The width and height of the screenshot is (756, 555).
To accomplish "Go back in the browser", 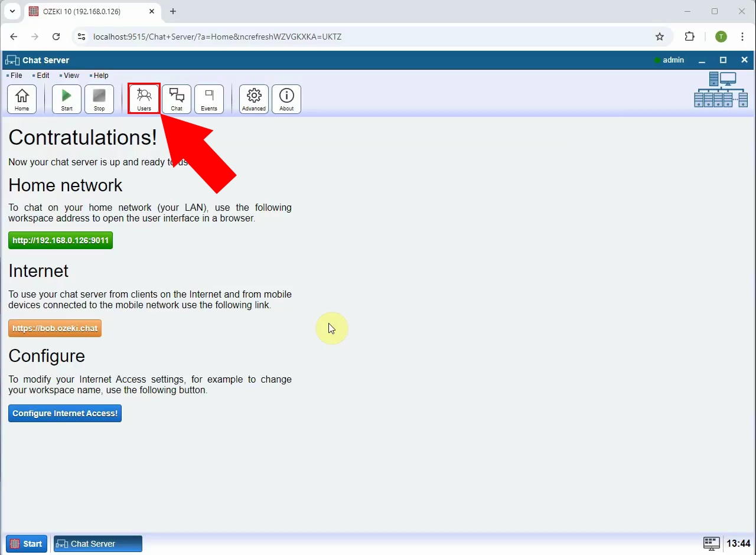I will coord(14,37).
